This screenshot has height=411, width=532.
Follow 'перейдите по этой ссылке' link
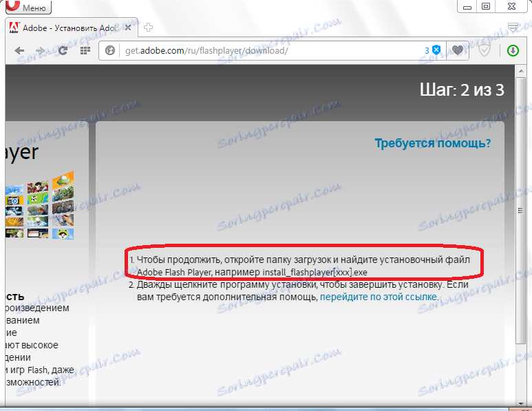pyautogui.click(x=379, y=297)
